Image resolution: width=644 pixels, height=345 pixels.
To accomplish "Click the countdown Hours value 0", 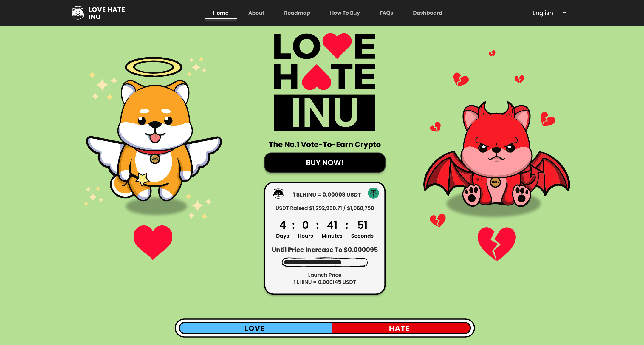I will pyautogui.click(x=305, y=225).
